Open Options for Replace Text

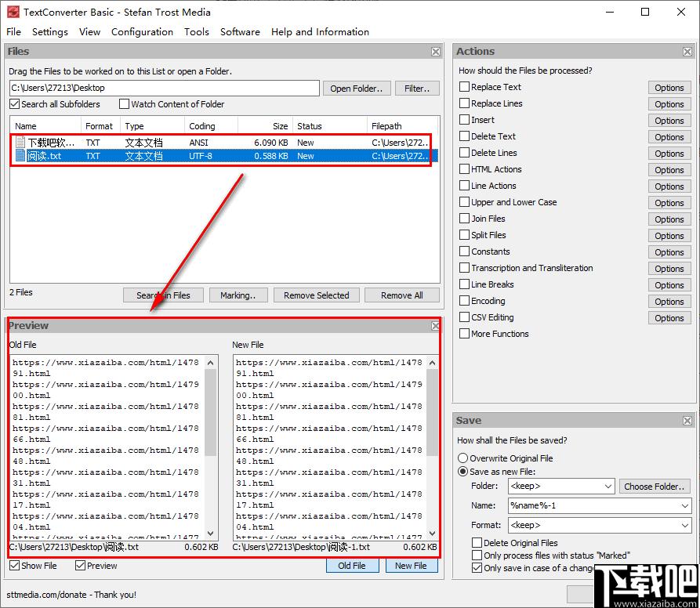[x=669, y=88]
